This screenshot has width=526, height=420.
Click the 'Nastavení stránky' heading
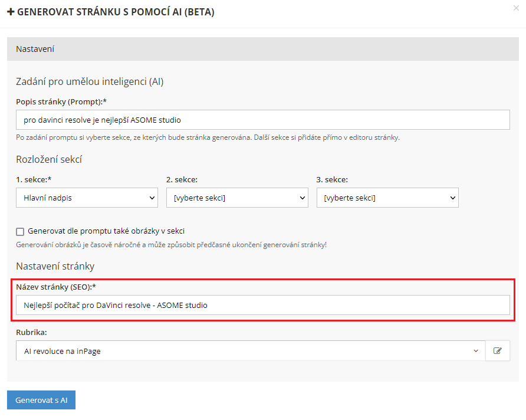pos(55,266)
